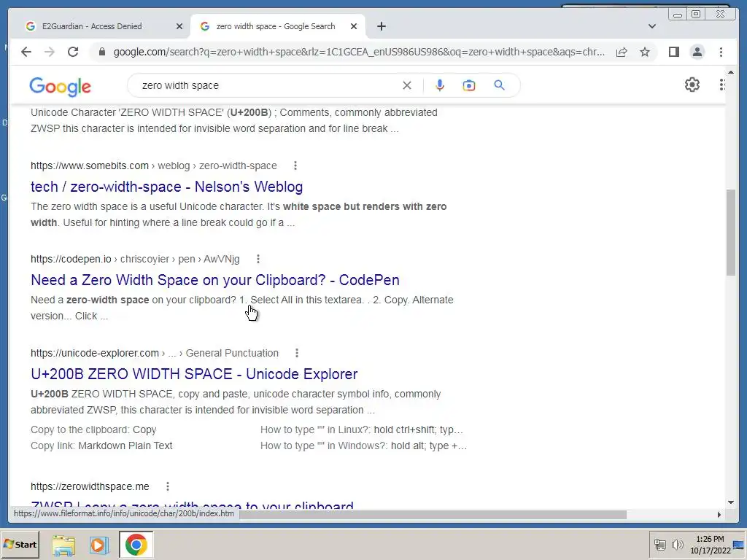This screenshot has height=560, width=747.
Task: Share this page icon in address bar
Action: [x=622, y=52]
